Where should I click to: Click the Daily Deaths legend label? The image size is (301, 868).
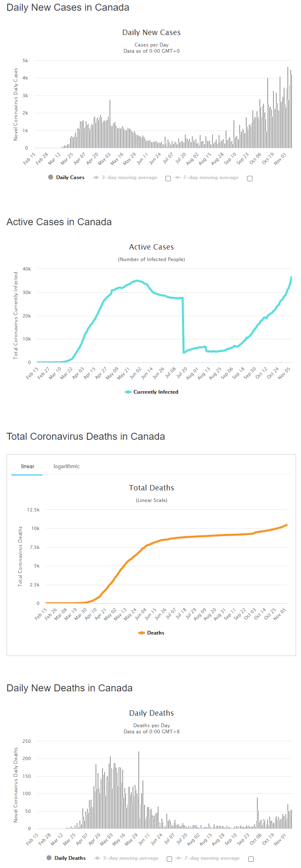click(x=70, y=858)
